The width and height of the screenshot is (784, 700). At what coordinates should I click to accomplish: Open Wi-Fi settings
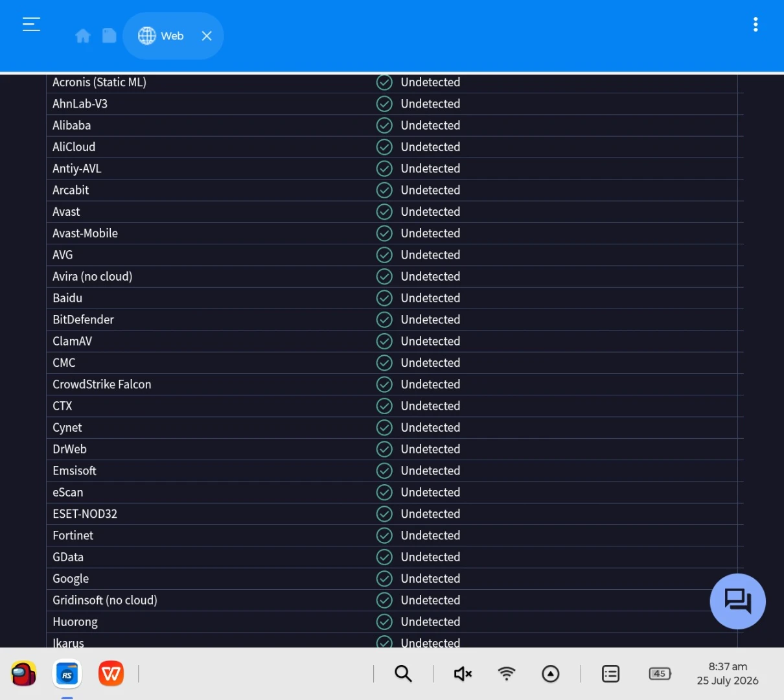tap(507, 674)
